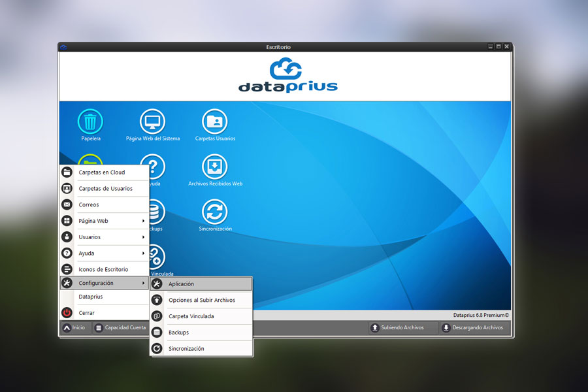The image size is (588, 392).
Task: Expand the Página Web submenu arrow
Action: (143, 221)
